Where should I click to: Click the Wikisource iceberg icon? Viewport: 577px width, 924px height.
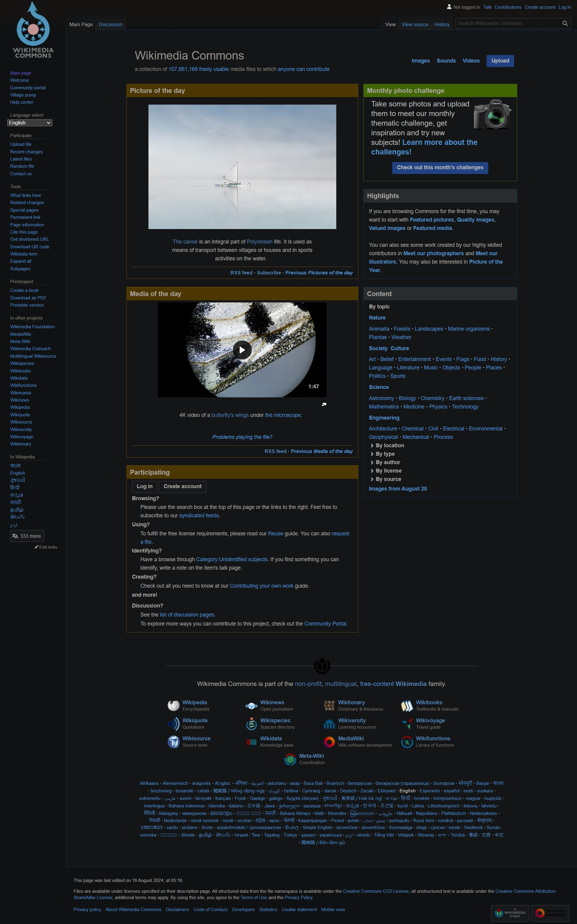174,742
